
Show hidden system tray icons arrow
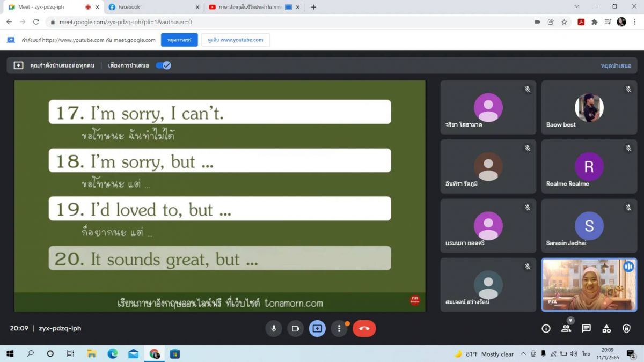(x=523, y=354)
